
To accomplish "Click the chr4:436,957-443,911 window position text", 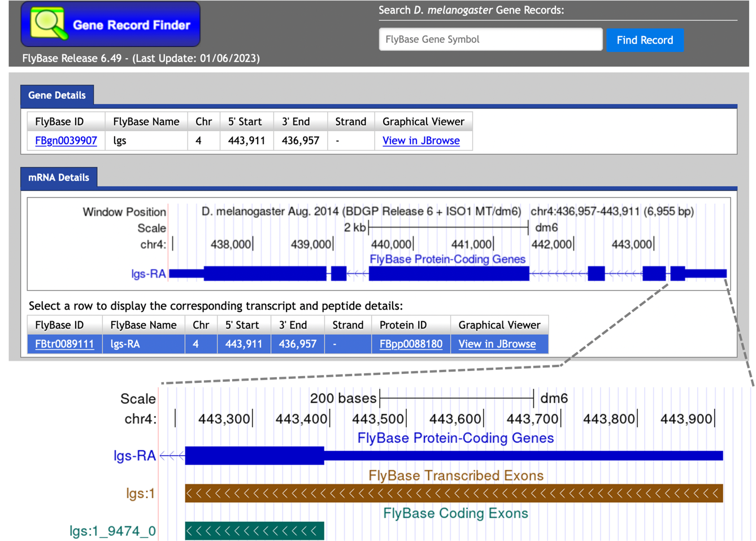I will pyautogui.click(x=612, y=211).
